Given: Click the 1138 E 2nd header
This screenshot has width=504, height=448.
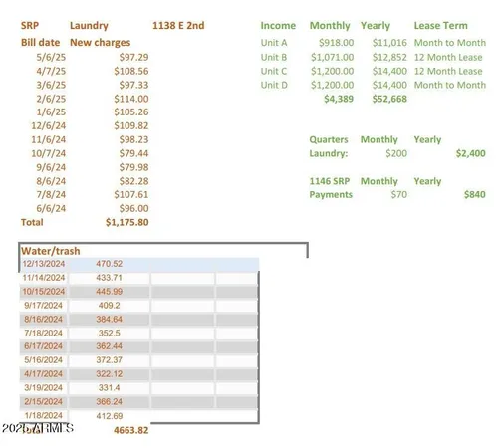Looking at the screenshot, I should [178, 26].
